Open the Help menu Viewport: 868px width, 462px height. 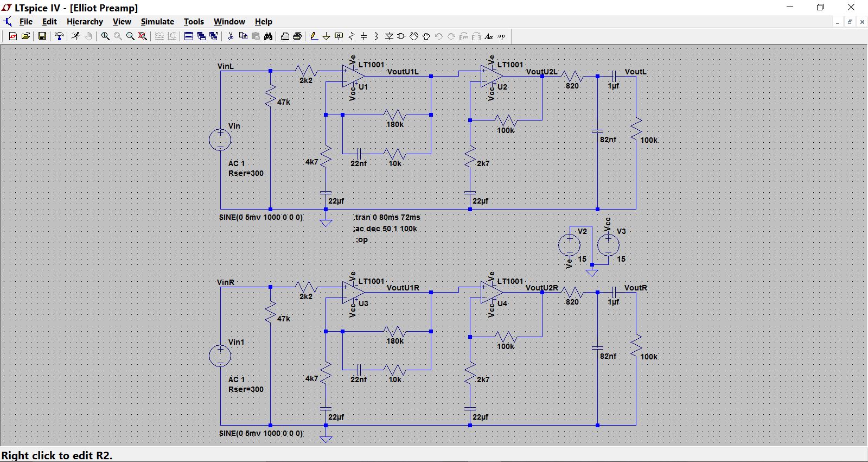tap(263, 22)
